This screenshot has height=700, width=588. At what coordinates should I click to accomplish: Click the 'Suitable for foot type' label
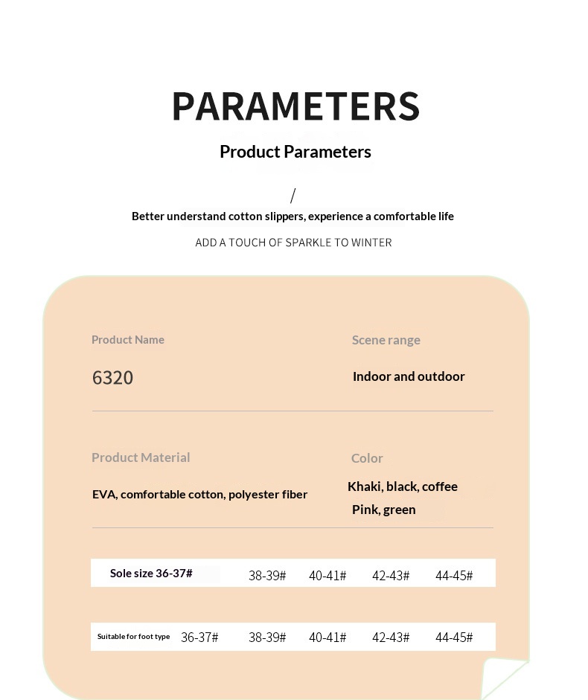pos(134,637)
